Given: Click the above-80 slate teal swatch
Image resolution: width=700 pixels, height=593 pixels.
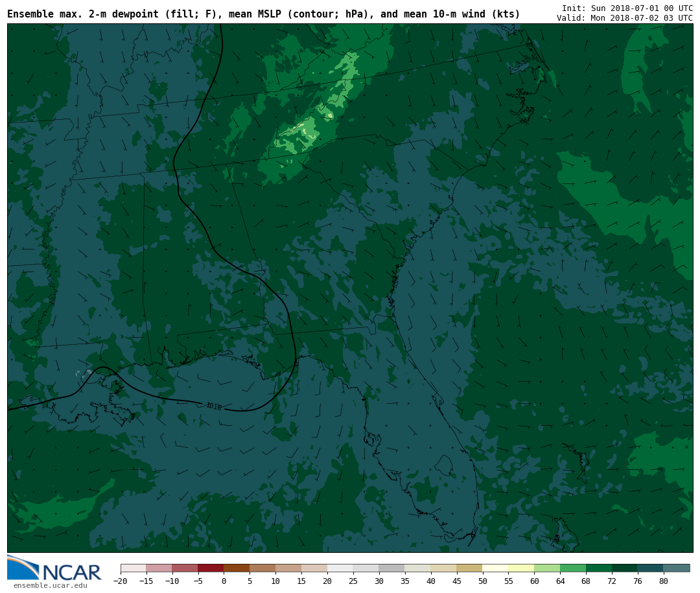Looking at the screenshot, I should (677, 568).
